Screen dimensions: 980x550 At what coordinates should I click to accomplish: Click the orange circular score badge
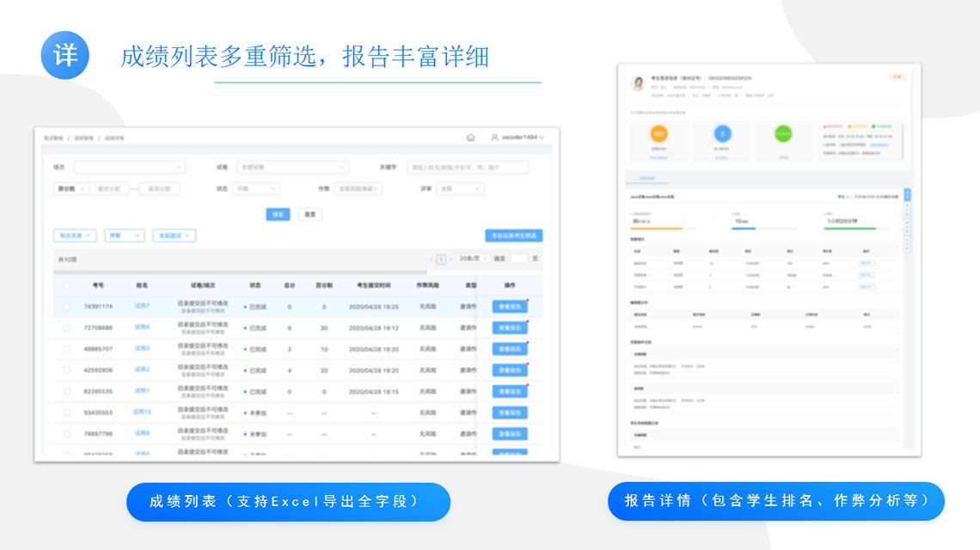pos(659,134)
